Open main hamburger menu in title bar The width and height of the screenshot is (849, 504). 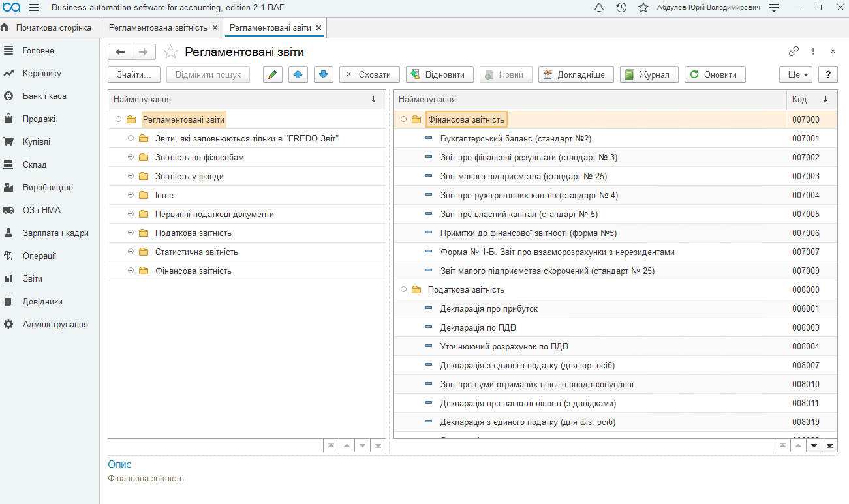click(34, 8)
